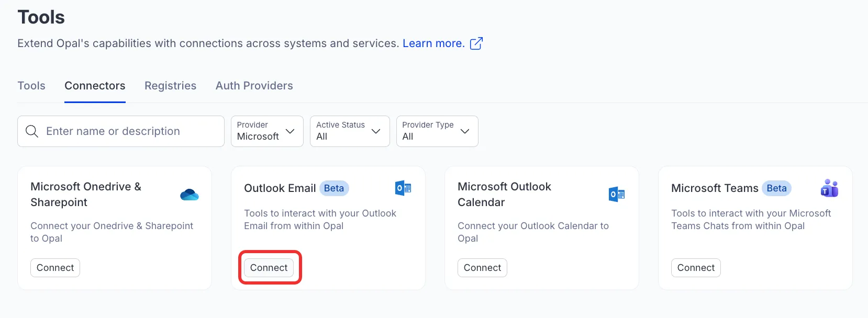Click the Microsoft Teams icon
This screenshot has height=318, width=868.
click(830, 188)
